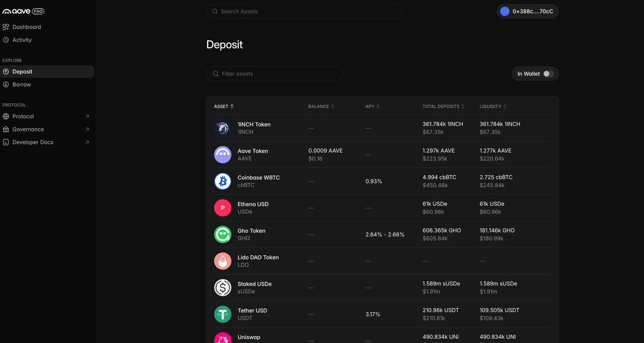The image size is (644, 343).
Task: Sort assets by APY
Action: tap(373, 106)
